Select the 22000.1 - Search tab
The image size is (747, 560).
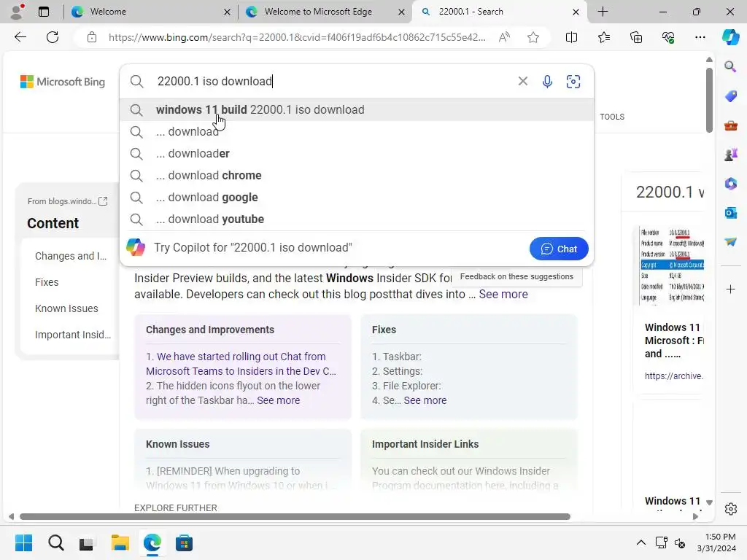coord(500,12)
